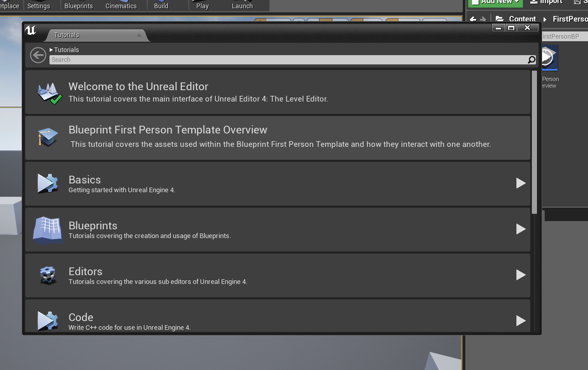Click the Blueprints grid book icon
The image size is (588, 370).
click(x=47, y=229)
